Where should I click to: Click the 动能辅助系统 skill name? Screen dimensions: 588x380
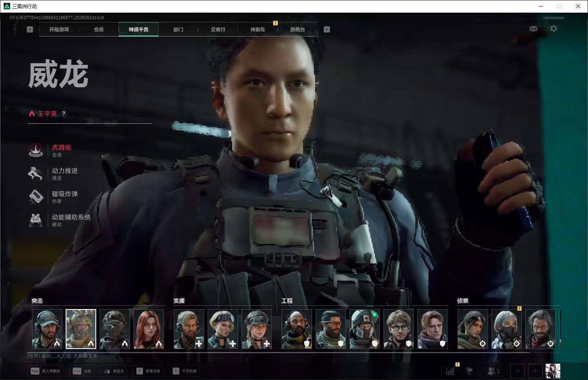pos(71,217)
